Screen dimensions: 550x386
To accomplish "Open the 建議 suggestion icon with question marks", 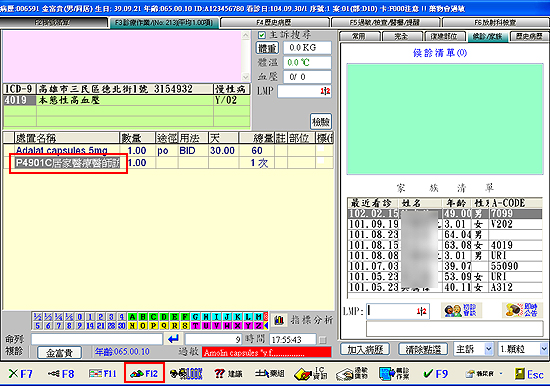I will tap(228, 374).
